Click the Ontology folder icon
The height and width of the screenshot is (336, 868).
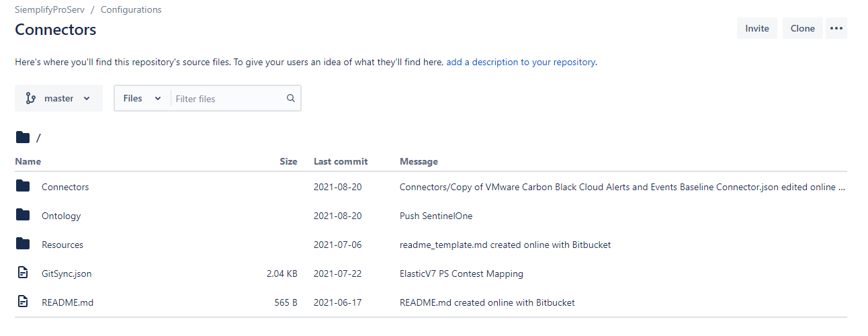tap(23, 215)
